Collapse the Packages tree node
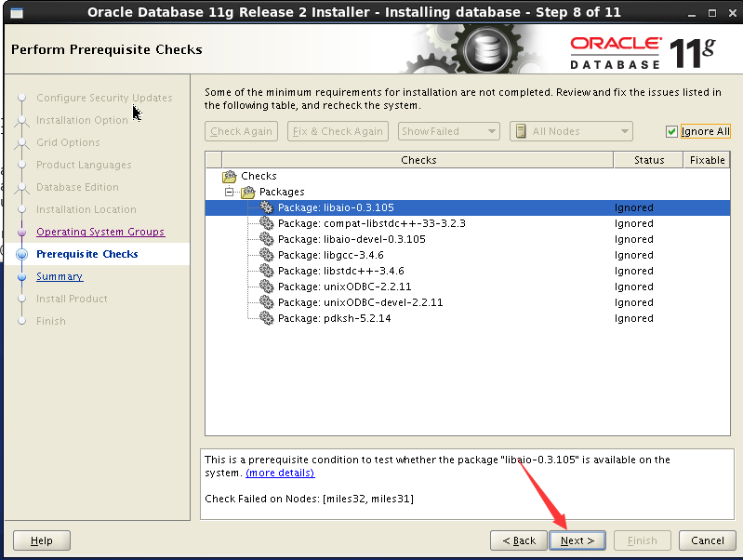Screen dimensions: 743x560 pos(230,192)
